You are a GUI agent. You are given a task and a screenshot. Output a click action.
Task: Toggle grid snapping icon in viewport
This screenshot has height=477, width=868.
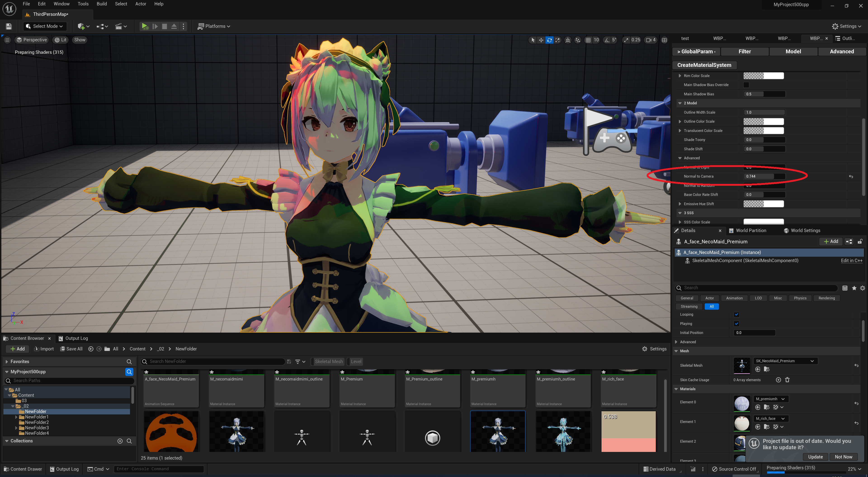click(x=588, y=40)
